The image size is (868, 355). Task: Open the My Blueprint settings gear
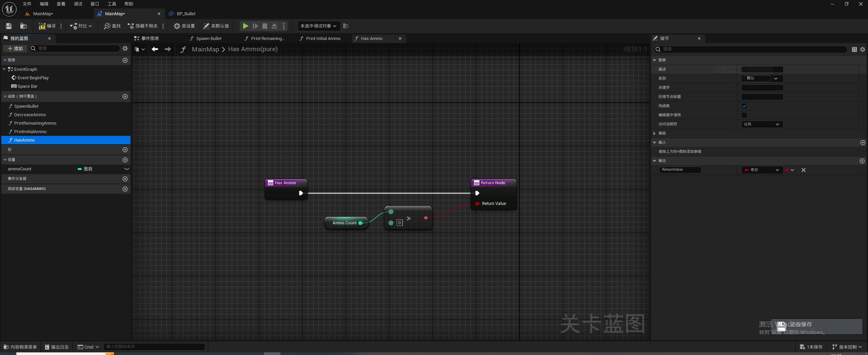coord(125,49)
